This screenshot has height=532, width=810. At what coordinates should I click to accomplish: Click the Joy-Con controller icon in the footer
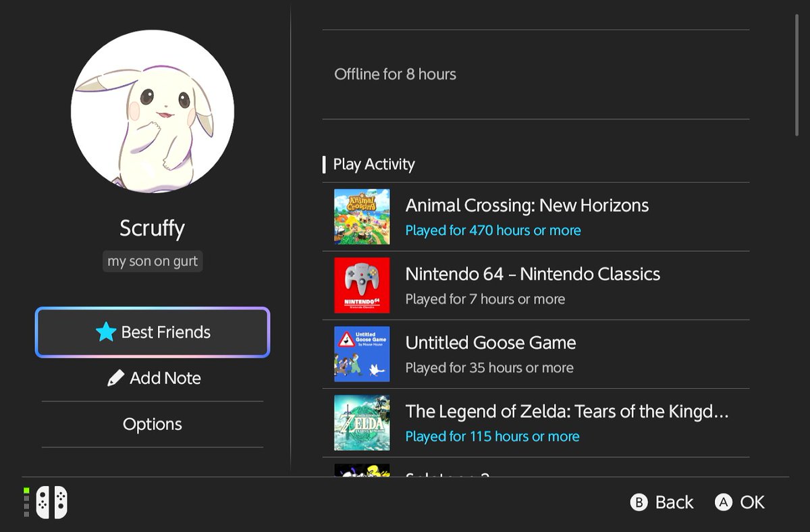click(x=51, y=502)
